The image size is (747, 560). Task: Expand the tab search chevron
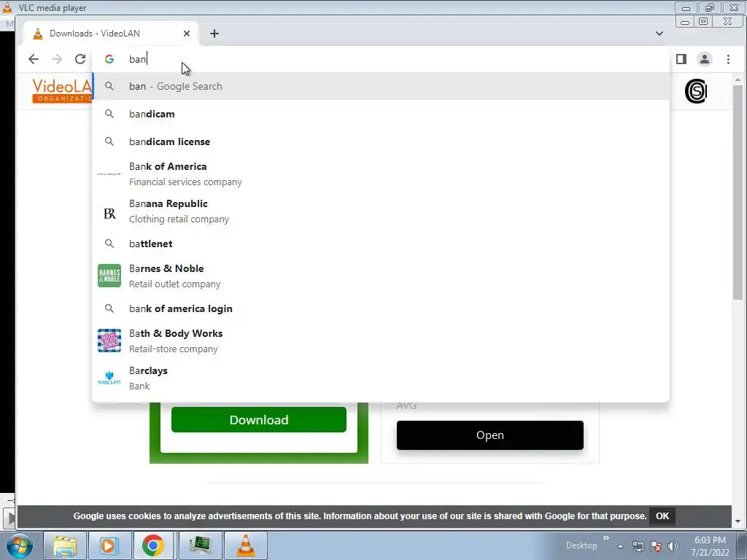point(659,34)
